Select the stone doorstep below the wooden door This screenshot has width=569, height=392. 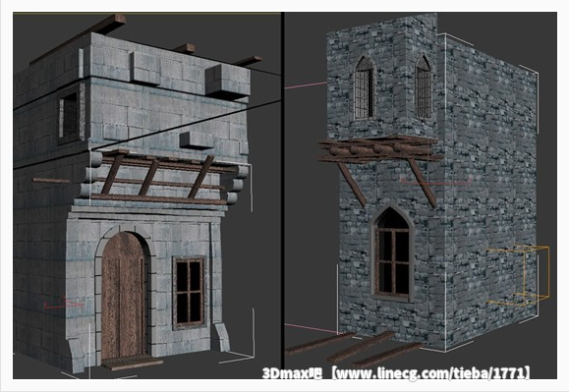coord(132,363)
